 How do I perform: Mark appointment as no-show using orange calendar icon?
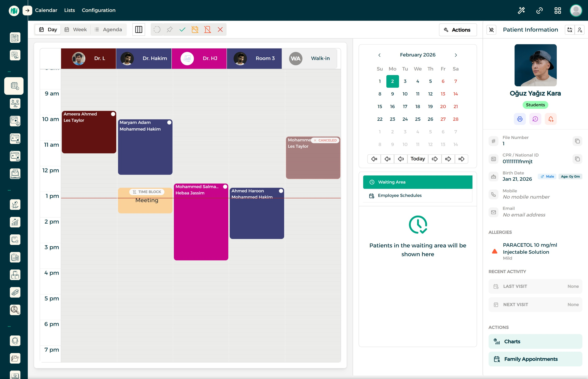click(x=195, y=29)
